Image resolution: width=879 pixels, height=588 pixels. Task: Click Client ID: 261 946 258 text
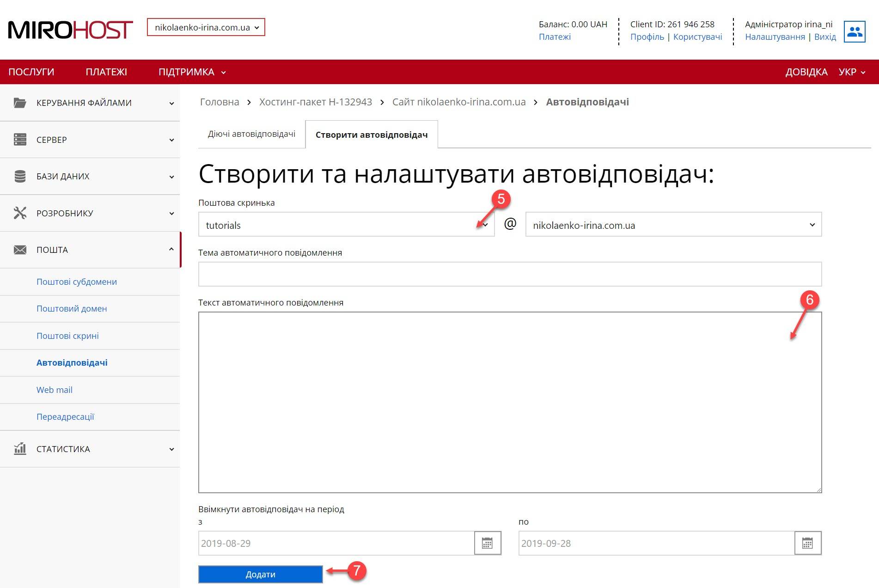tap(672, 24)
